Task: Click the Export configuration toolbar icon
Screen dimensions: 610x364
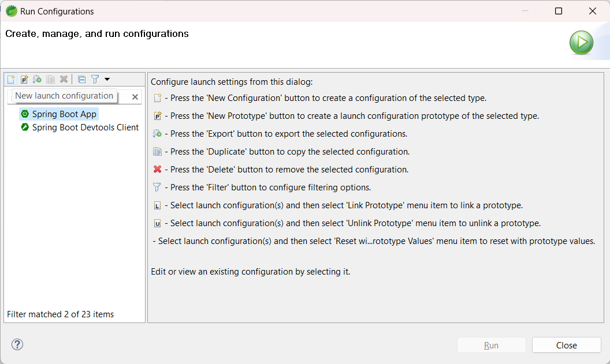Action: click(x=37, y=79)
